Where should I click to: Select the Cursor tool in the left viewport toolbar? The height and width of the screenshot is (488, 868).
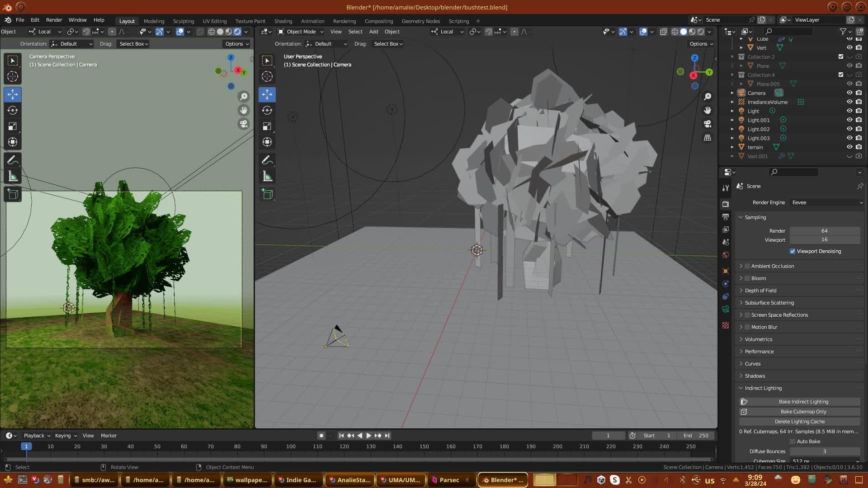13,76
